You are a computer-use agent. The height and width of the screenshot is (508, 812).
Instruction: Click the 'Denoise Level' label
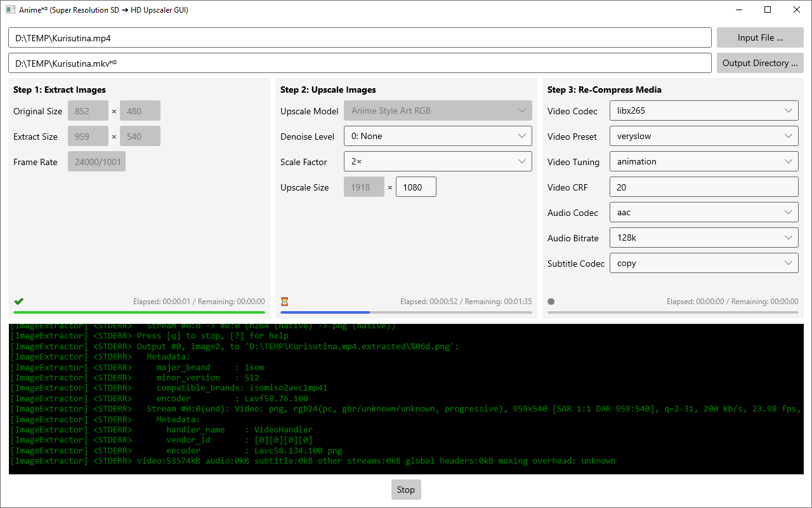tap(308, 137)
